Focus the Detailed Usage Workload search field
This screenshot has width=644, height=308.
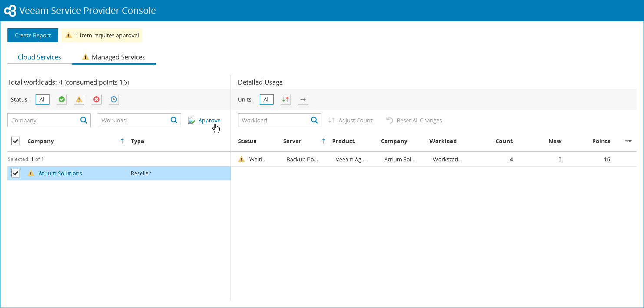tap(280, 120)
